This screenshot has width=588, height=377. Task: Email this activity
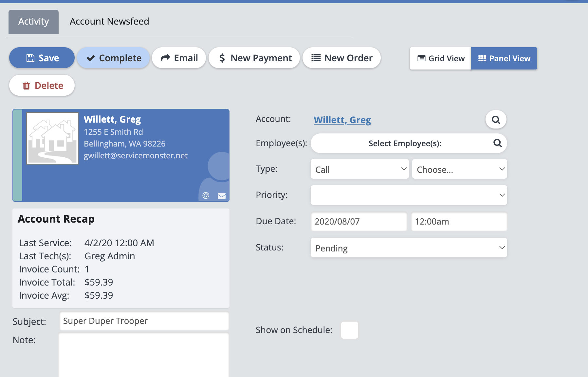(x=179, y=58)
